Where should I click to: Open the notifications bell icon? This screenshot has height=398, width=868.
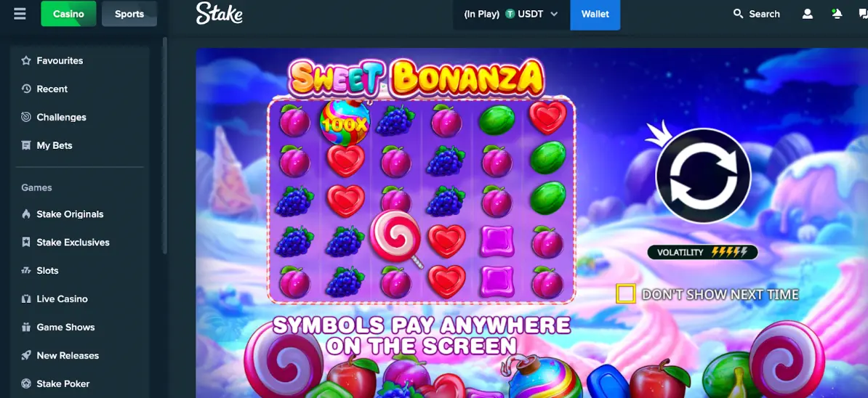(837, 14)
